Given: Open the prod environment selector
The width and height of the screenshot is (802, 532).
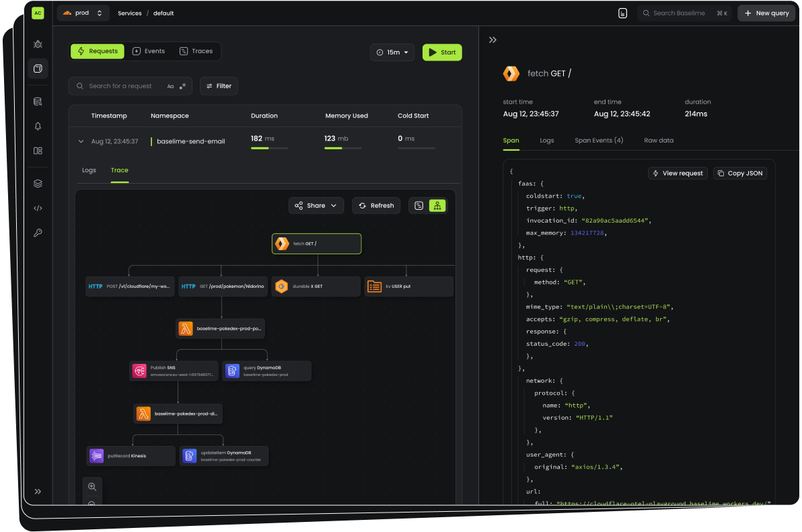Looking at the screenshot, I should point(83,13).
